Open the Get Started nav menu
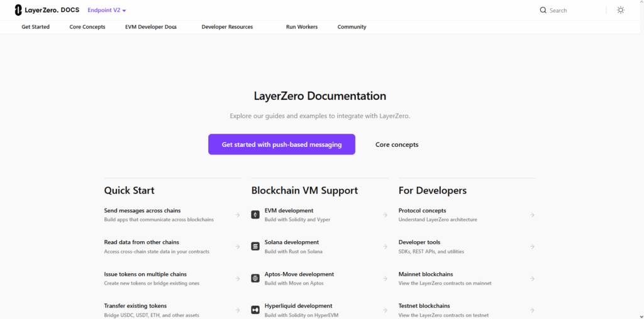 35,26
